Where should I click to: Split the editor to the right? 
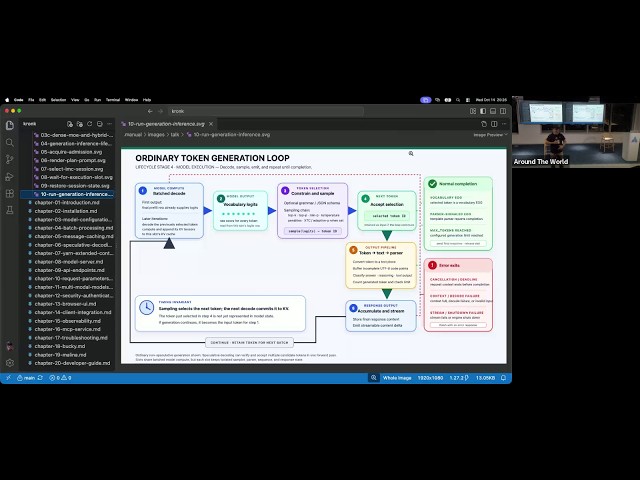(x=494, y=124)
